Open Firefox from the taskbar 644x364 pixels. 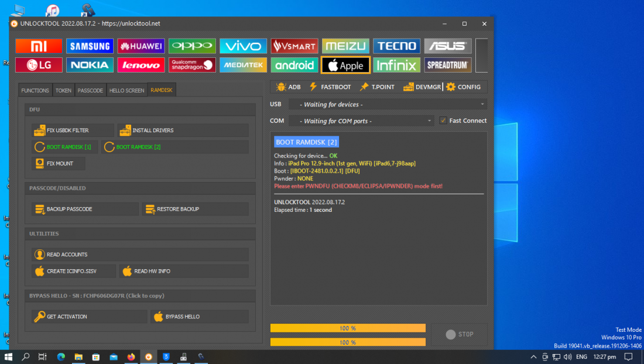131,357
